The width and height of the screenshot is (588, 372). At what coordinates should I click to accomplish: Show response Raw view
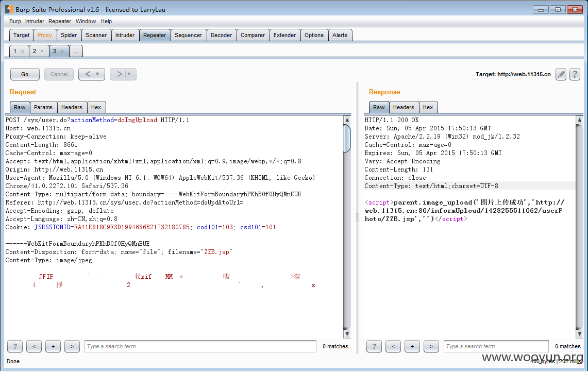(379, 107)
